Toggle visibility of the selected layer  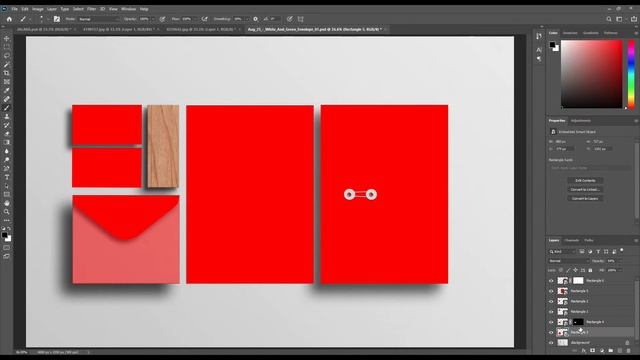click(x=551, y=332)
